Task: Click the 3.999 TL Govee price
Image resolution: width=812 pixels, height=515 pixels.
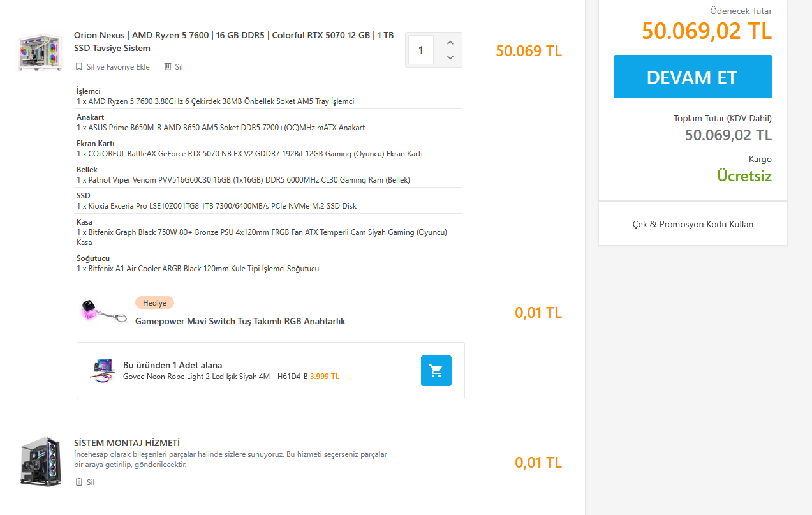Action: (x=325, y=377)
